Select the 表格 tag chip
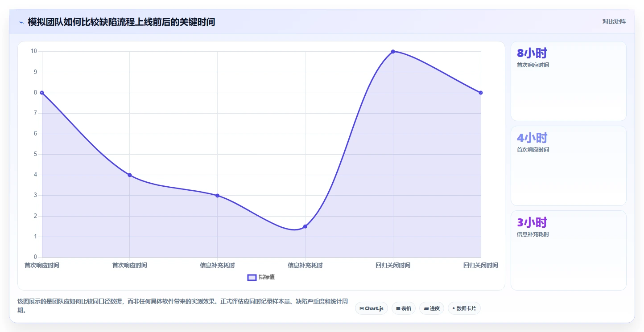 [404, 308]
